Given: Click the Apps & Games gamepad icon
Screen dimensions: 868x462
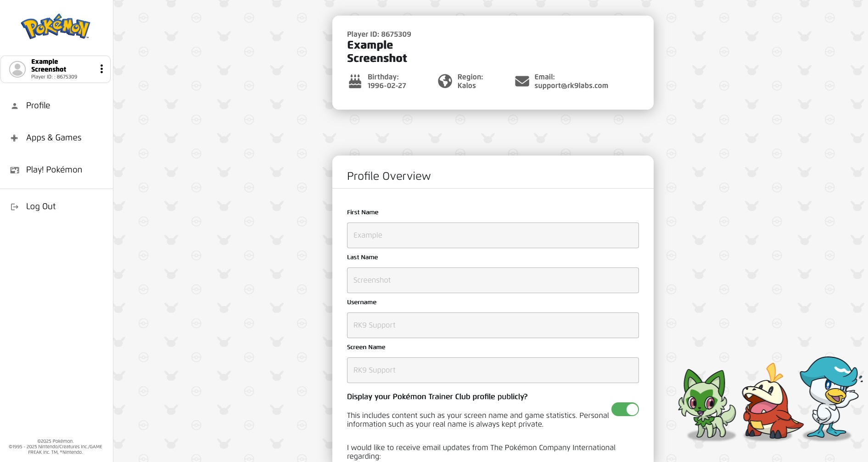Looking at the screenshot, I should pos(15,138).
